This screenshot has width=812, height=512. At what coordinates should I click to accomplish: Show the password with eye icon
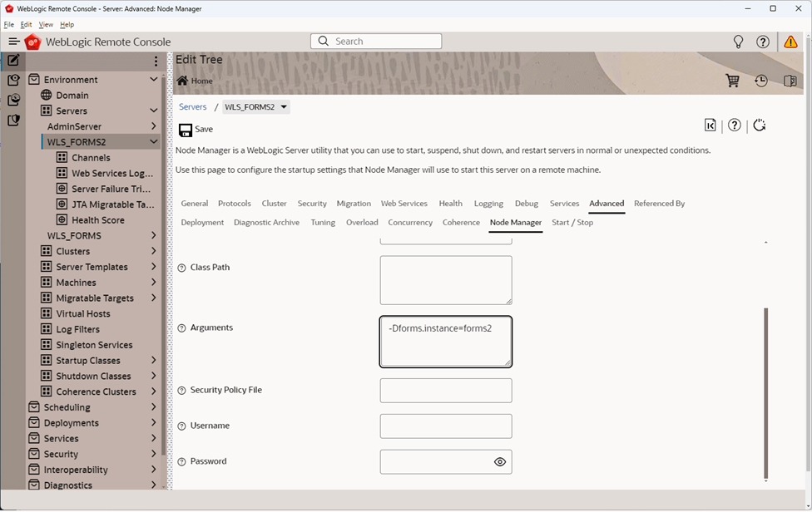pos(500,462)
